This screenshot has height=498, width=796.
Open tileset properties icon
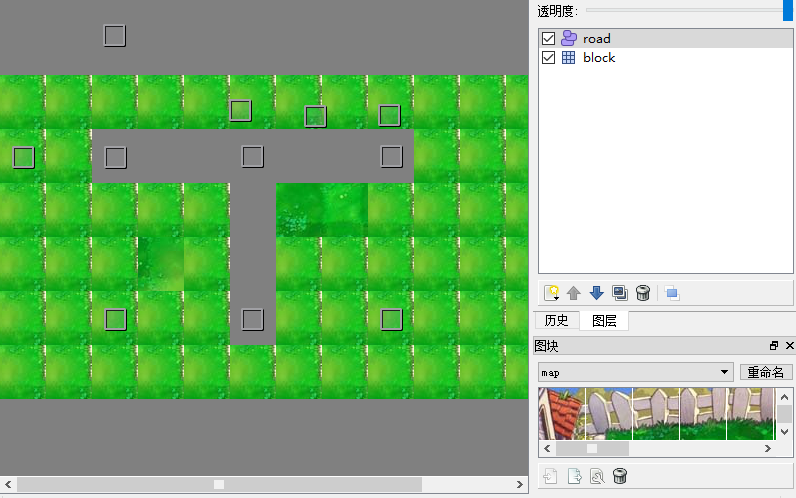597,476
